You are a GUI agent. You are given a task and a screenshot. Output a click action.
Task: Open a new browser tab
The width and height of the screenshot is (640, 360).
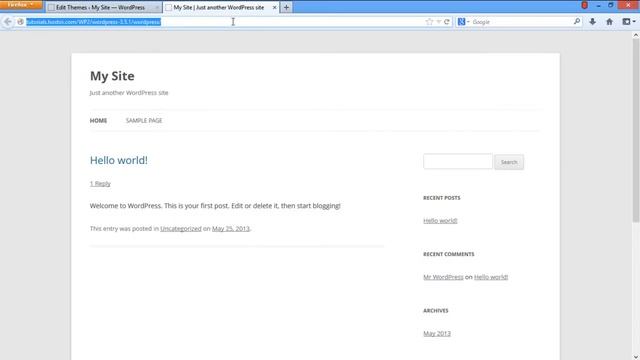[286, 7]
